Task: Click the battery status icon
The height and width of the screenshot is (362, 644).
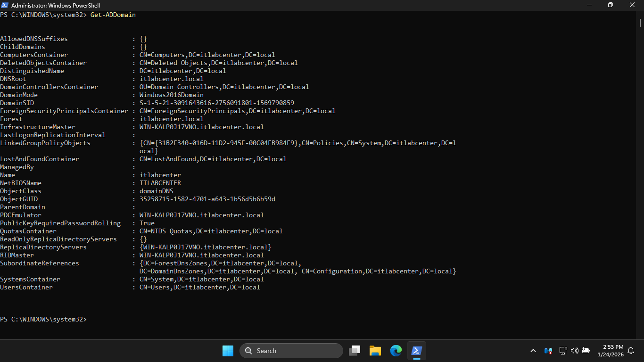Action: click(586, 351)
